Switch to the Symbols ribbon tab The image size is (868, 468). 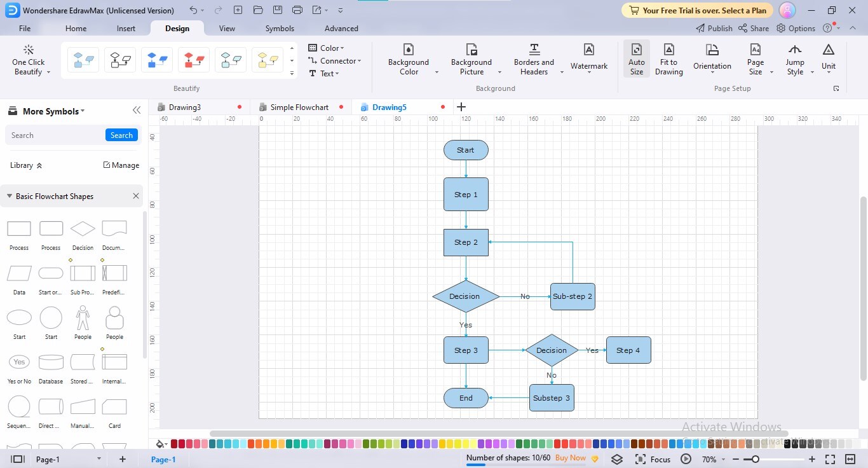[x=280, y=29]
